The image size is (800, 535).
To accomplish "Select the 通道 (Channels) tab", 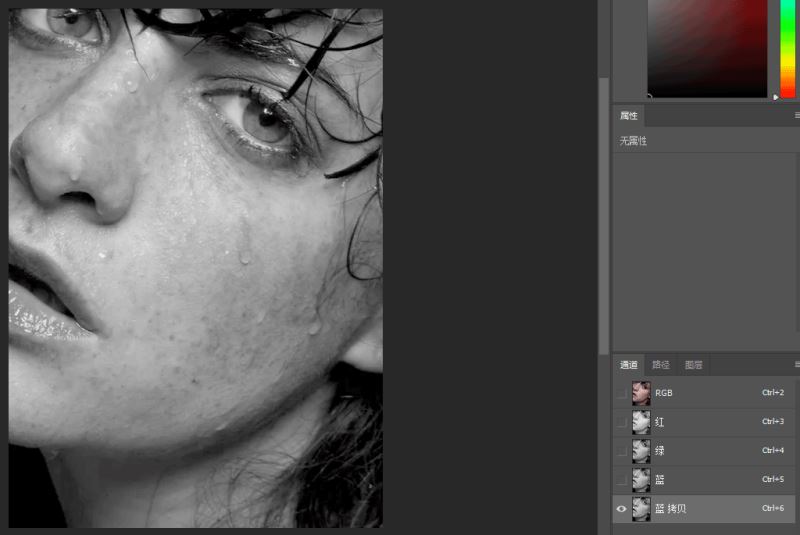I will point(629,365).
